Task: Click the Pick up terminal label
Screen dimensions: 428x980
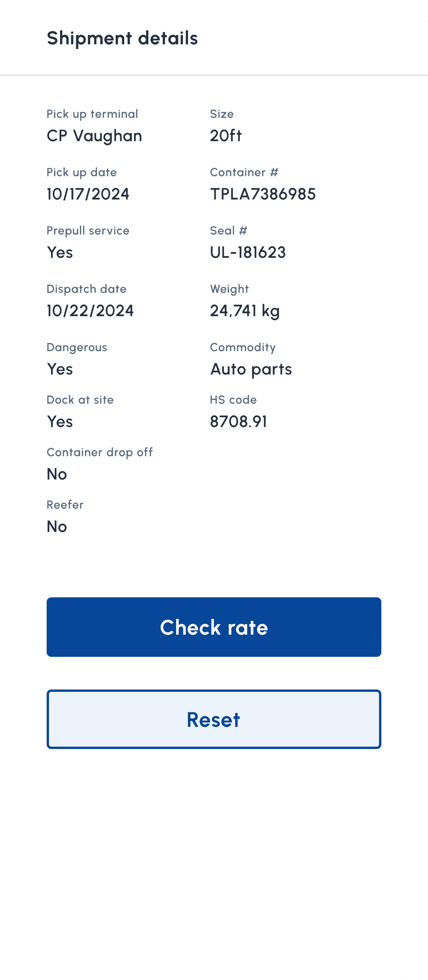Action: (x=92, y=114)
